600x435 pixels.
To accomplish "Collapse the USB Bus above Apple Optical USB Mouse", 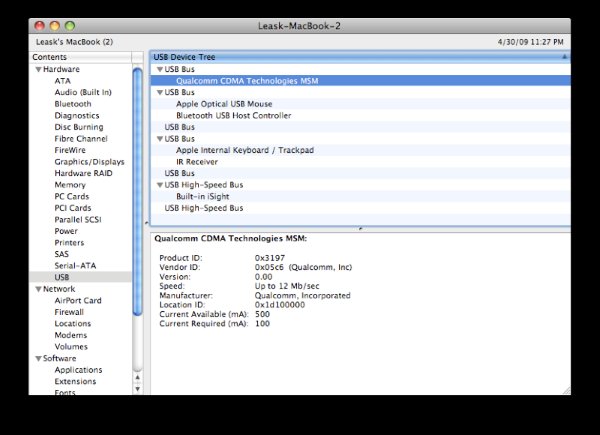I will [x=160, y=93].
